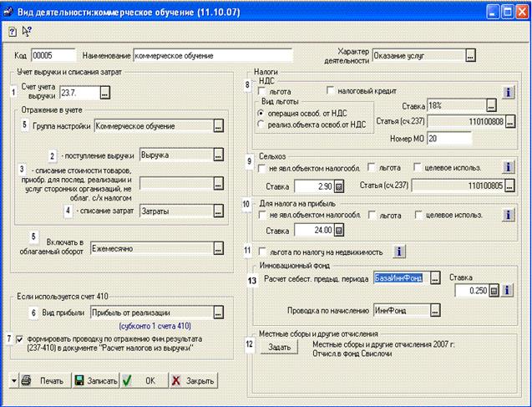532x407 pixels.
Task: Open Сельхоз Статья 110100805 selection button
Action: click(x=510, y=186)
